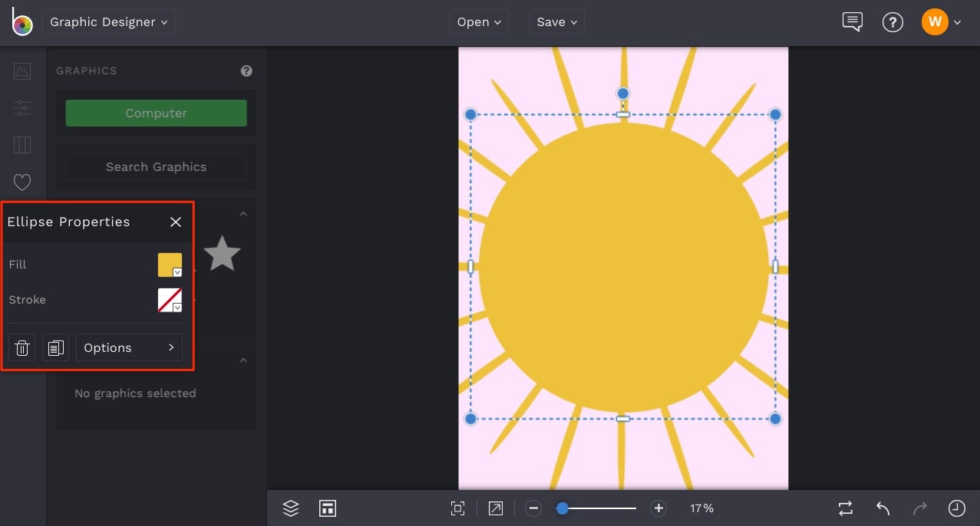This screenshot has width=980, height=526.
Task: Open Favorites via the heart icon
Action: click(x=21, y=182)
